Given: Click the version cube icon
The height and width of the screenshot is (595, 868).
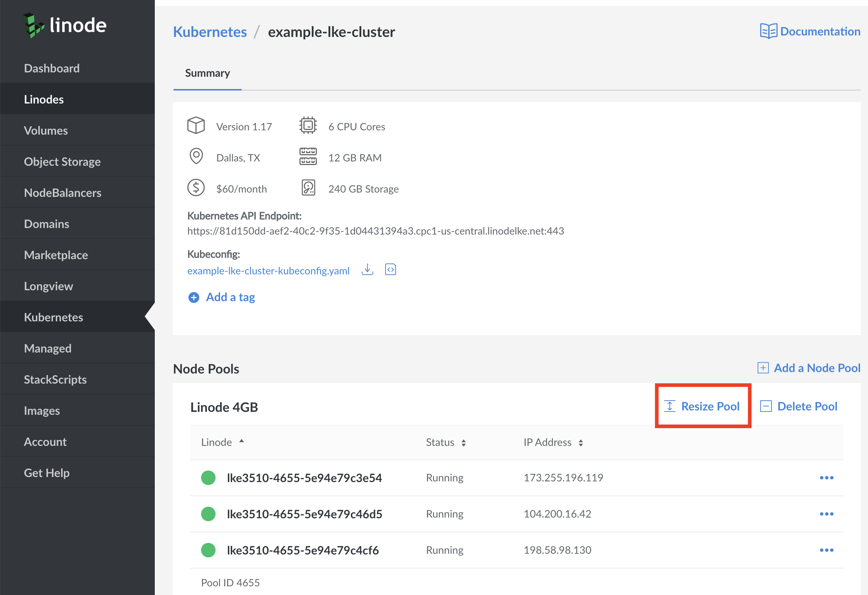Looking at the screenshot, I should click(196, 126).
